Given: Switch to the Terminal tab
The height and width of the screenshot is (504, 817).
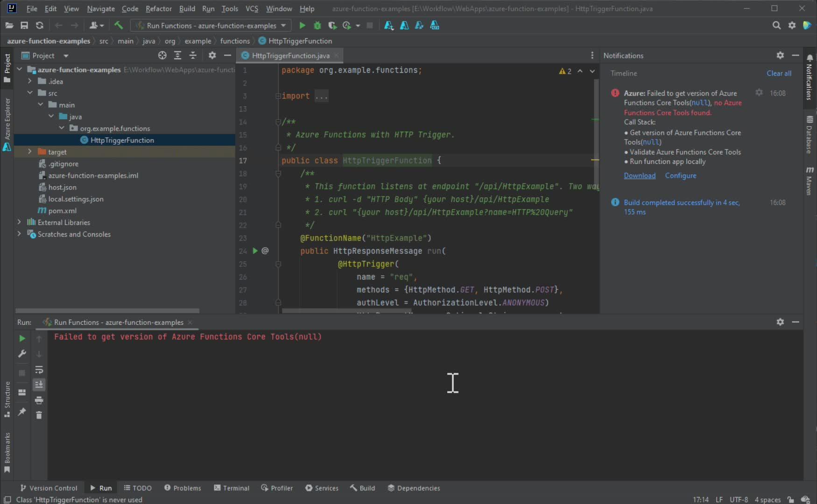Looking at the screenshot, I should tap(232, 488).
